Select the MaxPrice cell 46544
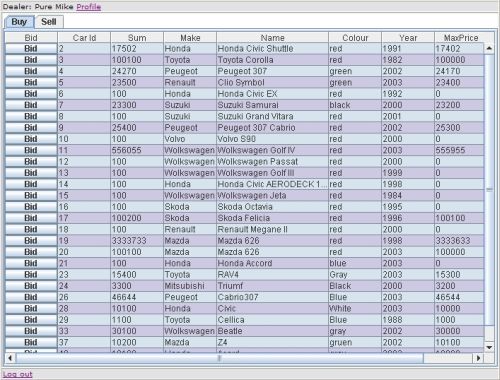This screenshot has width=500, height=380. point(459,297)
